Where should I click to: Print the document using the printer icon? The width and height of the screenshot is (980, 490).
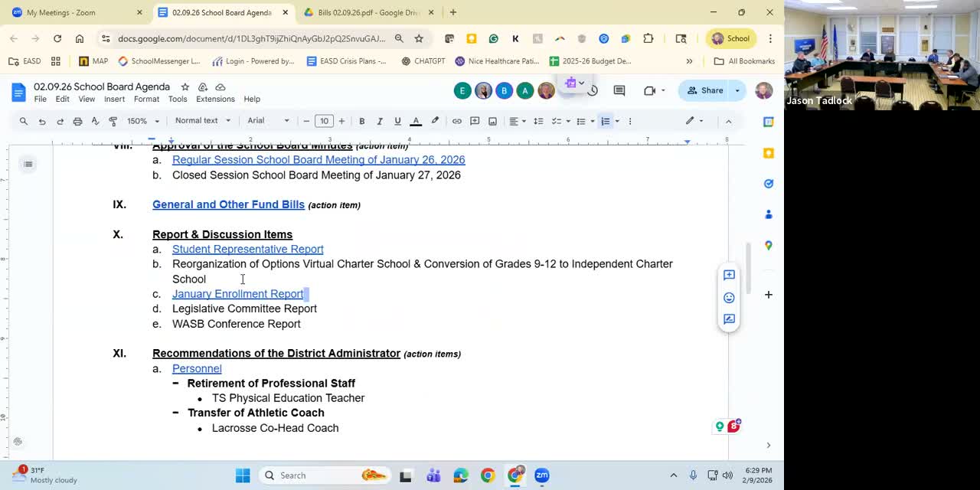[77, 121]
